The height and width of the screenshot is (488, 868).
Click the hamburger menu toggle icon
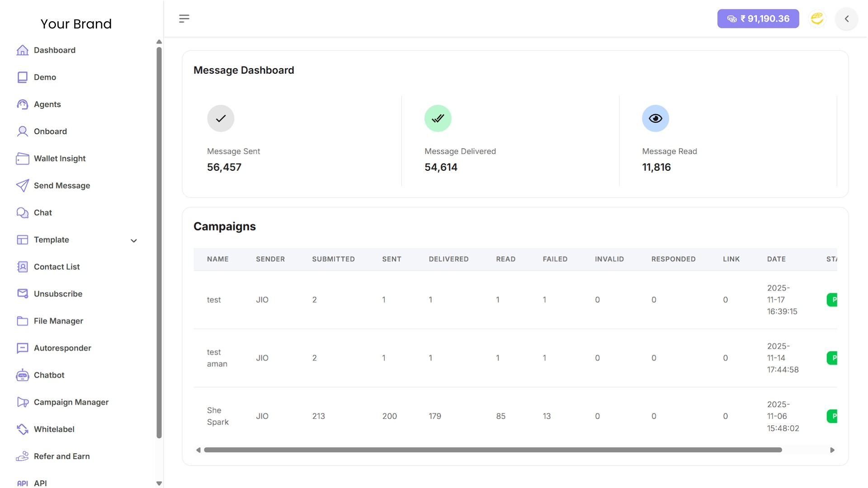[184, 19]
